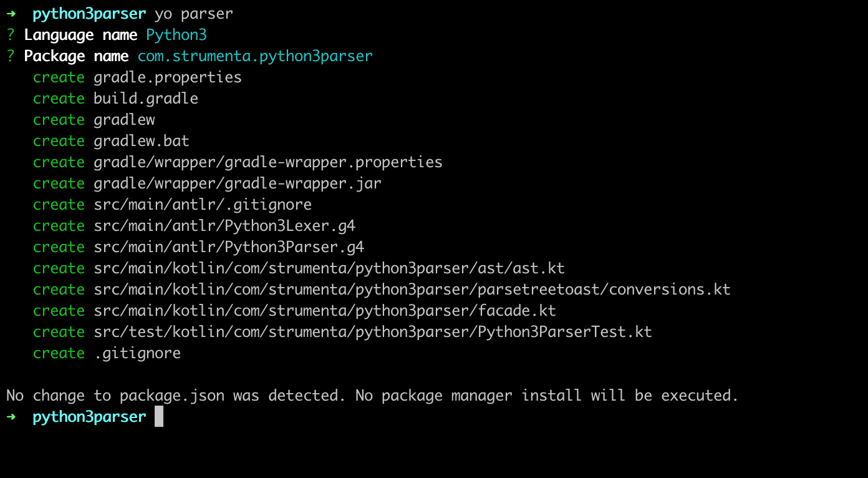The width and height of the screenshot is (868, 478).
Task: Click the question mark before Language name
Action: point(11,35)
